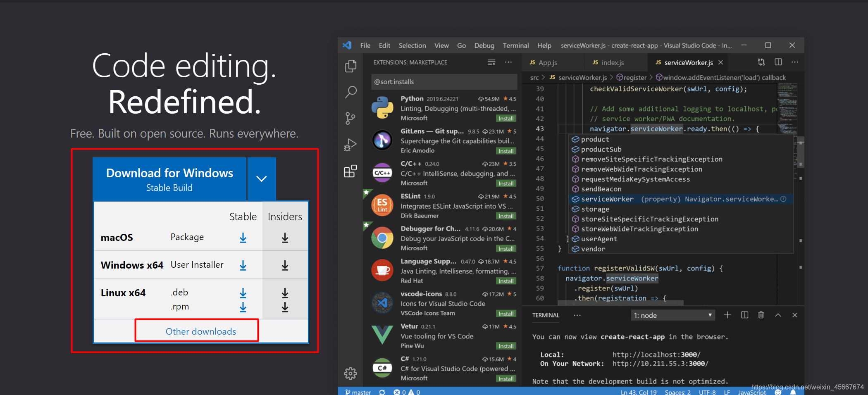Screen dimensions: 868x395
Task: Open Source Control view in activity bar
Action: point(351,119)
